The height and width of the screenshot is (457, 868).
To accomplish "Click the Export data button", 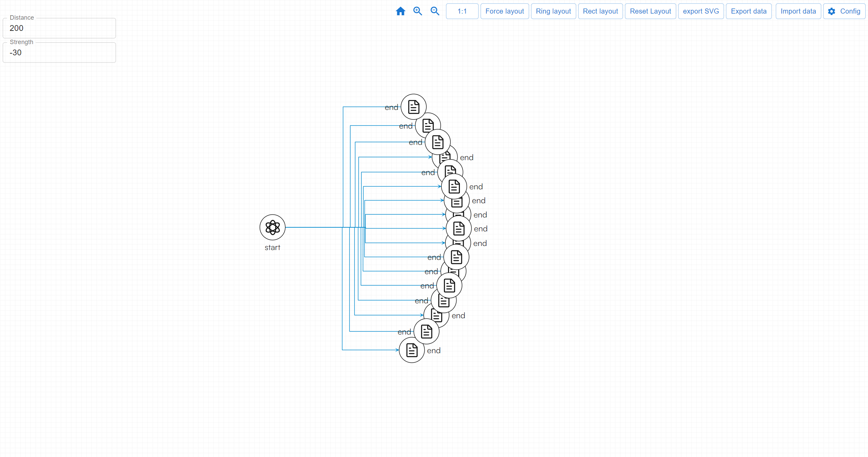I will [x=748, y=11].
